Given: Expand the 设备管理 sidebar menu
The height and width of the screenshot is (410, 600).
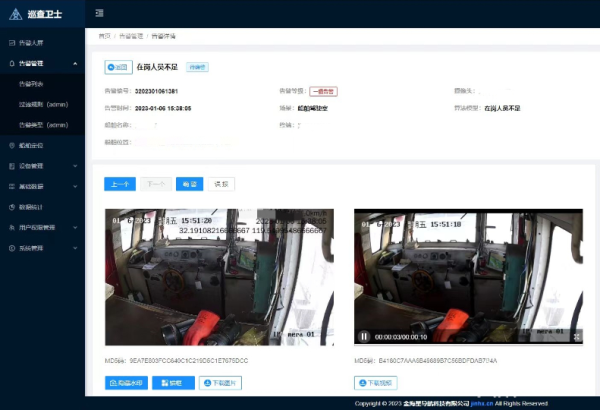Looking at the screenshot, I should (40, 166).
